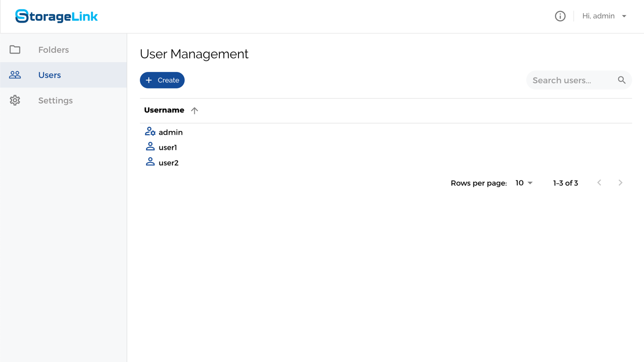Sort by the Username column header
The height and width of the screenshot is (362, 644).
click(164, 110)
